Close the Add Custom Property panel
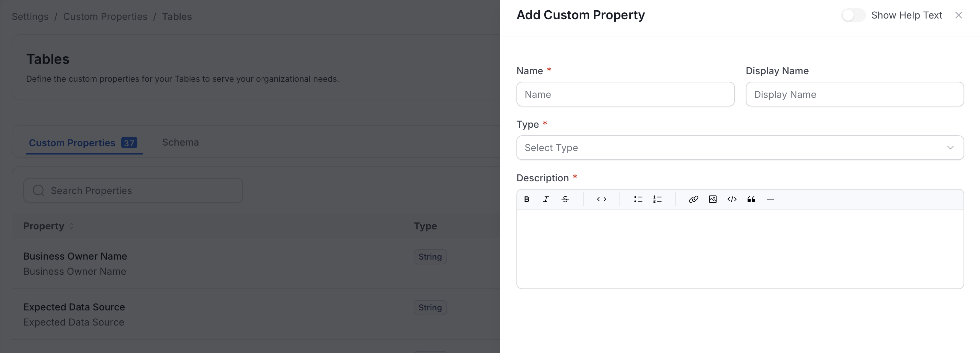The width and height of the screenshot is (980, 353). pyautogui.click(x=958, y=15)
